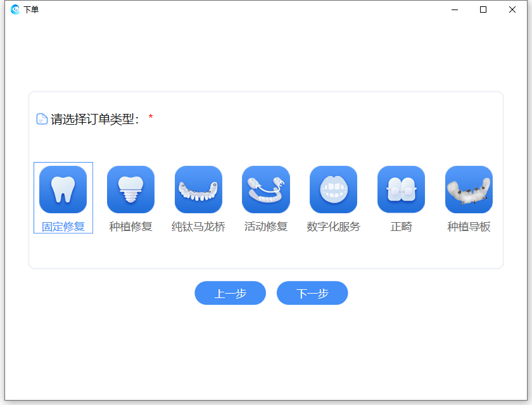Pick the 种植导板 implant guide icon
This screenshot has width=532, height=405.
click(x=469, y=189)
